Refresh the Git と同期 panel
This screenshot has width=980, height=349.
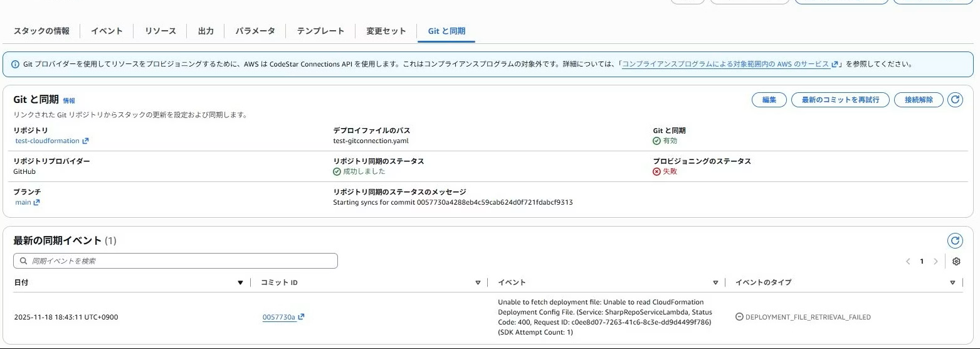pyautogui.click(x=955, y=100)
